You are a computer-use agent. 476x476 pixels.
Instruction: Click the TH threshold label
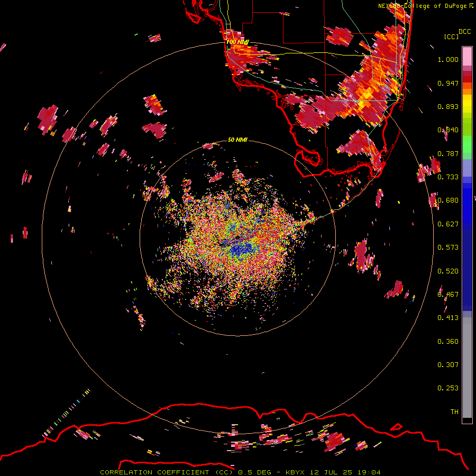[454, 412]
